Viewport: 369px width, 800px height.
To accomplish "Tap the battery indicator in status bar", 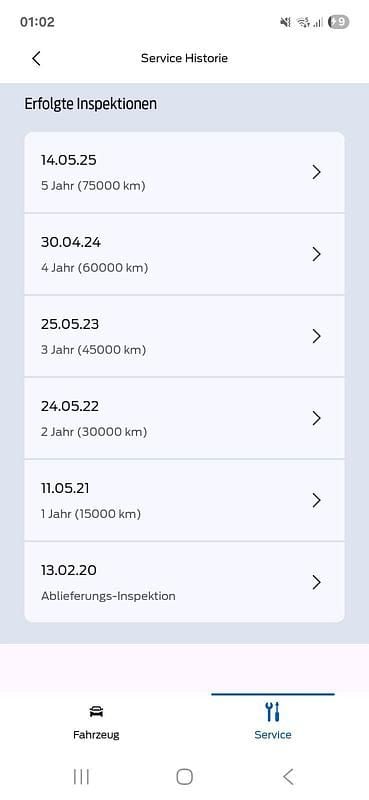I will [x=339, y=22].
